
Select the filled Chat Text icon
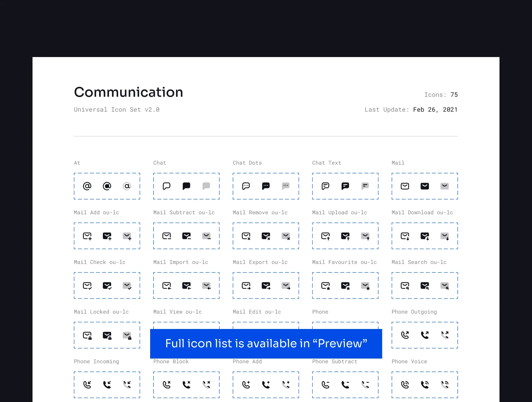pyautogui.click(x=345, y=186)
